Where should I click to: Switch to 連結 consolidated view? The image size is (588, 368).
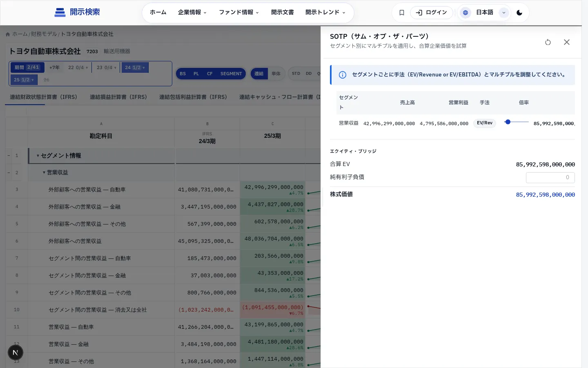pyautogui.click(x=259, y=74)
